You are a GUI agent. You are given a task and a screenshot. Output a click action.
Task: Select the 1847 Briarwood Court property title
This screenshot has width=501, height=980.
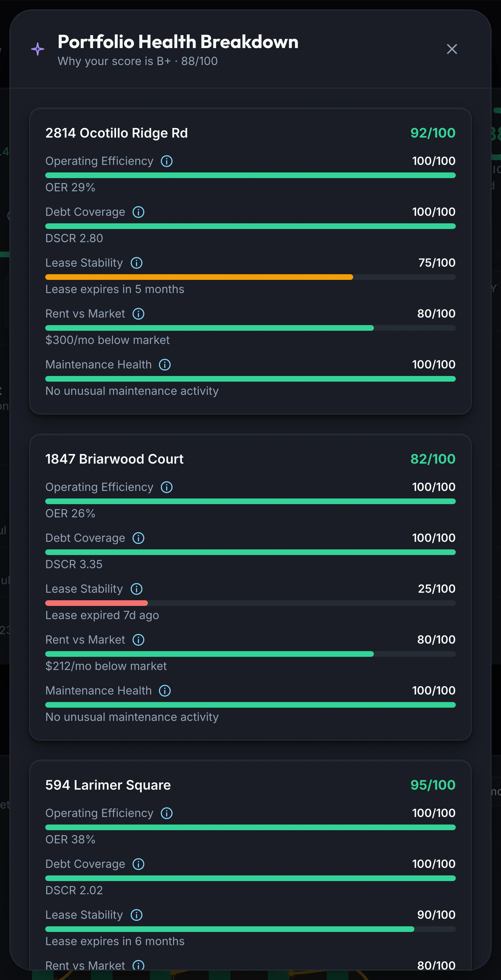[x=114, y=459]
